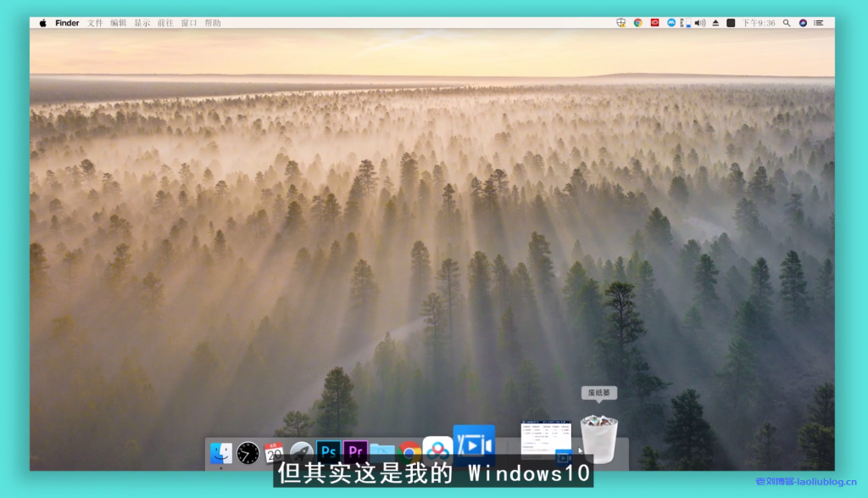
Task: Open the 帮助 menu
Action: coord(214,22)
